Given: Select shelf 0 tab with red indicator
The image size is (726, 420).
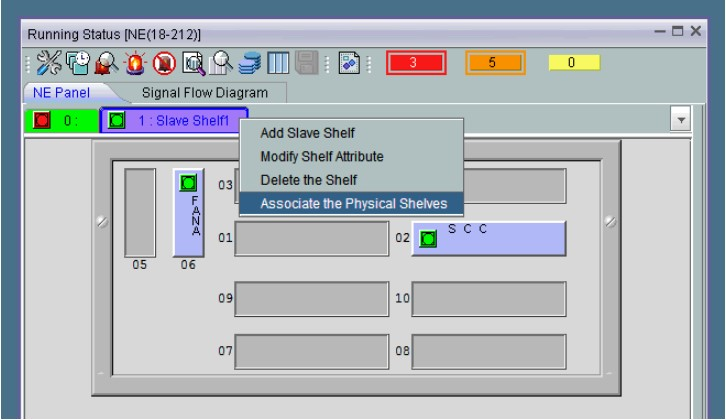Looking at the screenshot, I should [60, 120].
